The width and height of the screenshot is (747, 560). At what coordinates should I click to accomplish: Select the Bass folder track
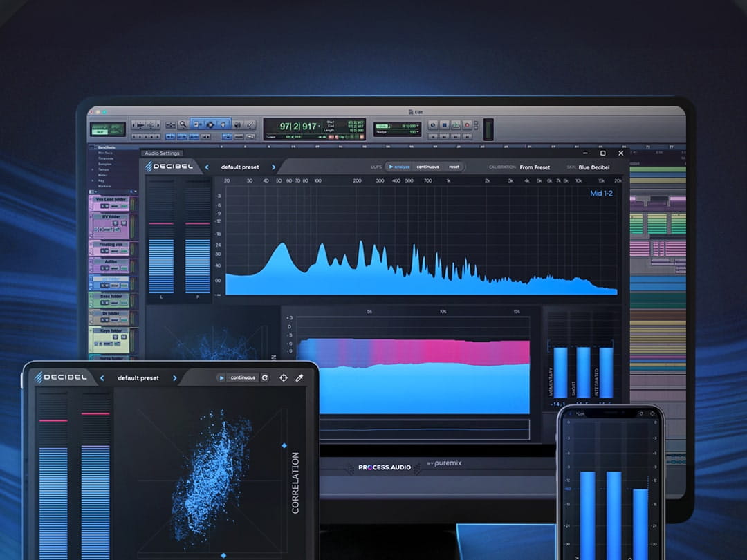(111, 296)
